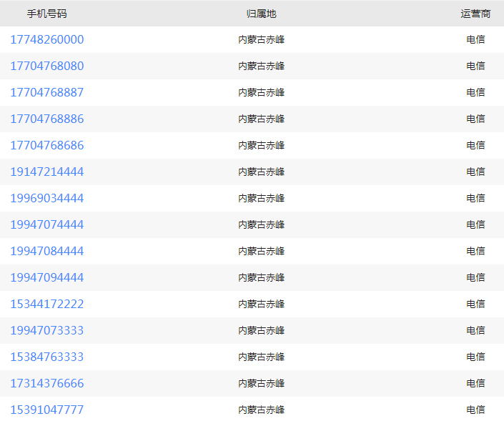Select 内蒙古赤峰 in row 15344172222
This screenshot has width=504, height=421.
(262, 304)
